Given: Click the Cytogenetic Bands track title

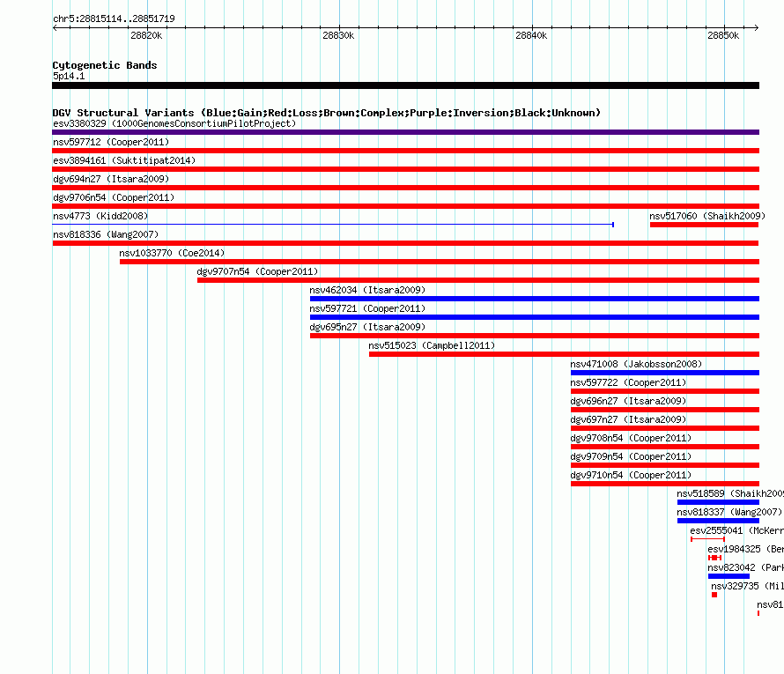Looking at the screenshot, I should tap(105, 65).
